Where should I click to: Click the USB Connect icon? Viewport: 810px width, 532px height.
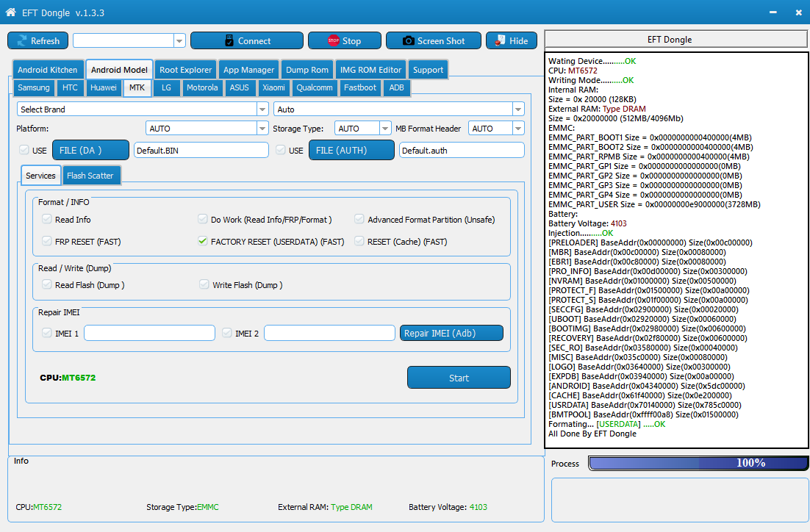pyautogui.click(x=229, y=41)
